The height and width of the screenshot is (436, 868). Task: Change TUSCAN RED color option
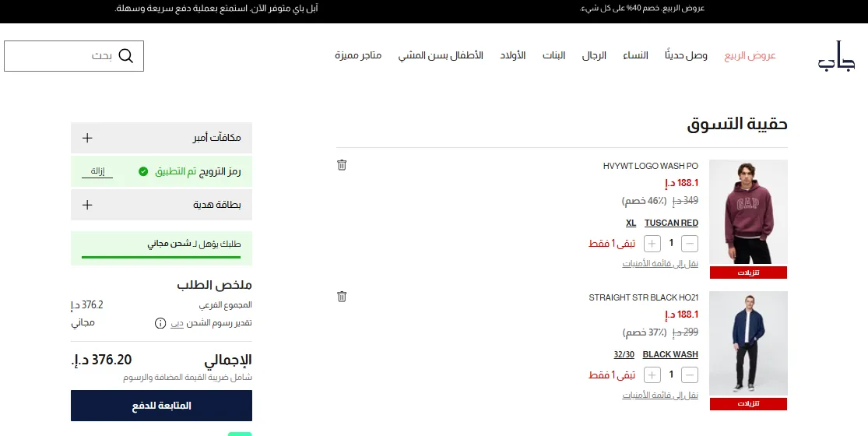(x=671, y=223)
